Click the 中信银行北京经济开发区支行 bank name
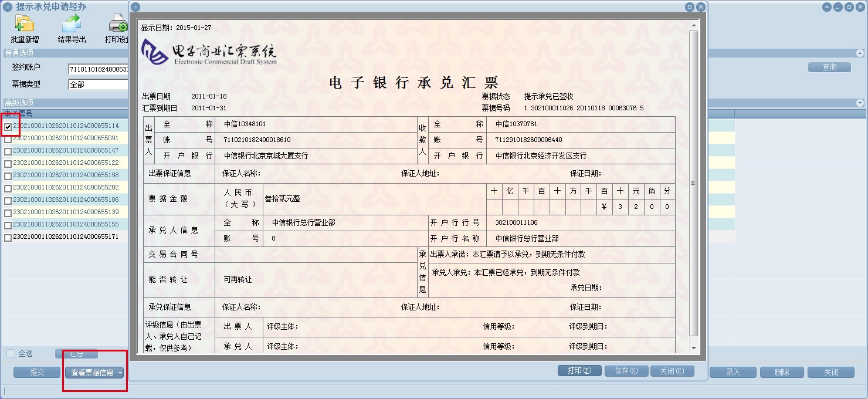This screenshot has width=868, height=399. tap(541, 156)
